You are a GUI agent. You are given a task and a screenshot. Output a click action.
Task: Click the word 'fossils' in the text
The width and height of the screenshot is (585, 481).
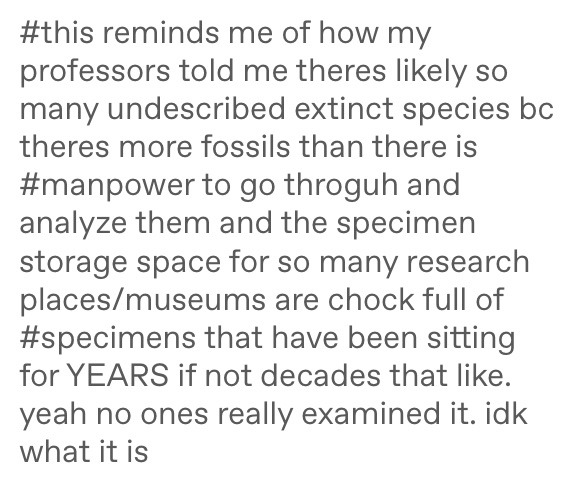(x=246, y=147)
